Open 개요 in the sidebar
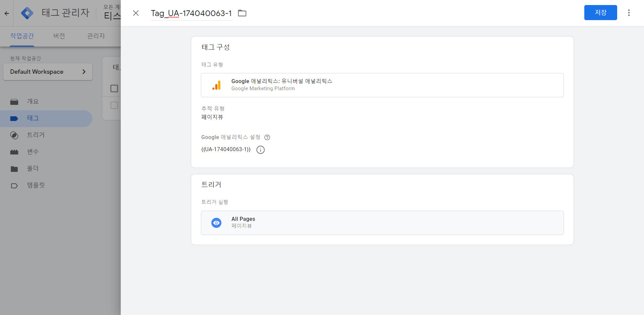Screen dimensions: 644x315 46,102
